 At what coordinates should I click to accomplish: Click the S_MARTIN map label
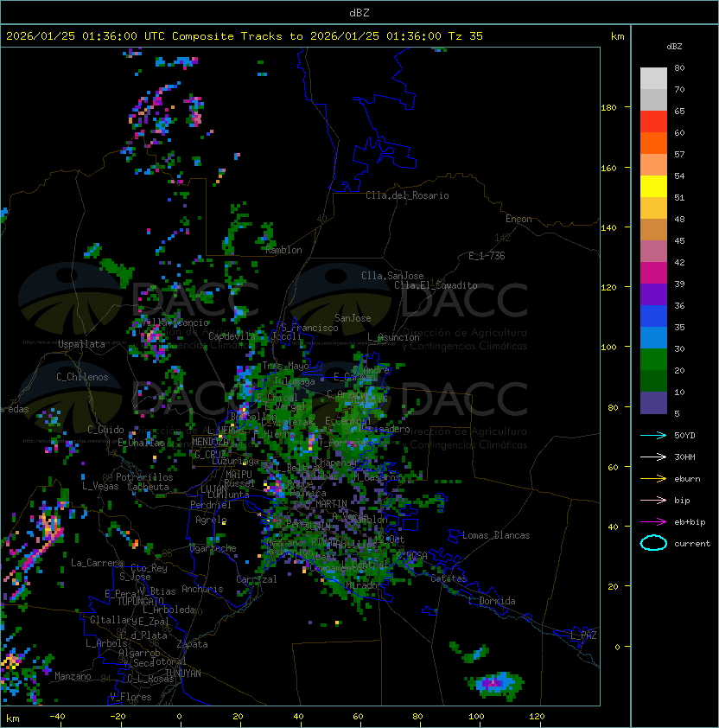326,504
